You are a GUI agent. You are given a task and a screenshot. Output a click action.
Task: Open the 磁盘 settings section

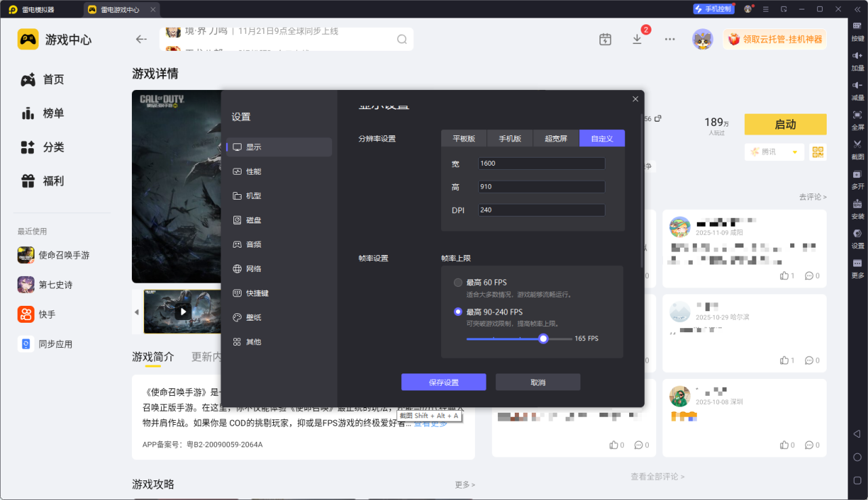point(279,220)
